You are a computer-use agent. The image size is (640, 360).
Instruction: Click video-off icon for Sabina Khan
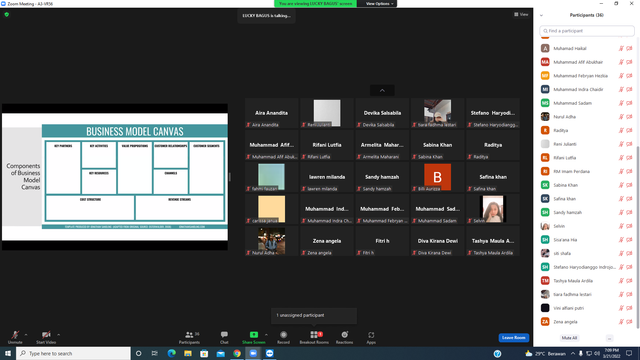(x=629, y=185)
